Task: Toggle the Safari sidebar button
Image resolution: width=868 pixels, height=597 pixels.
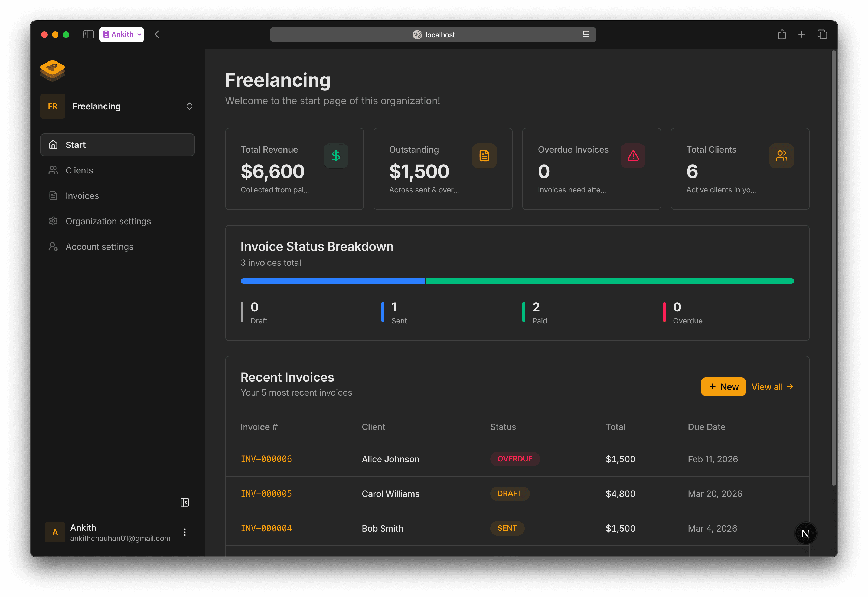Action: (x=88, y=34)
